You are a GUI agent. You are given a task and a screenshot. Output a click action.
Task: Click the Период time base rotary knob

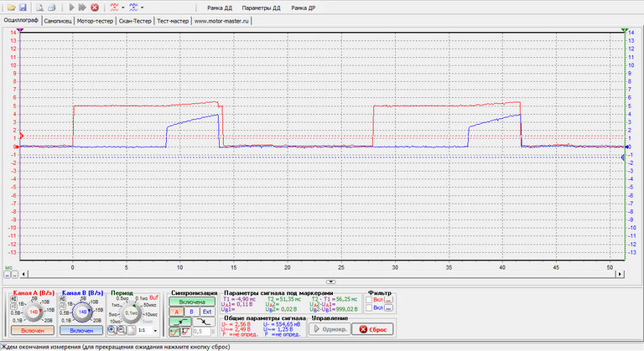pos(131,312)
